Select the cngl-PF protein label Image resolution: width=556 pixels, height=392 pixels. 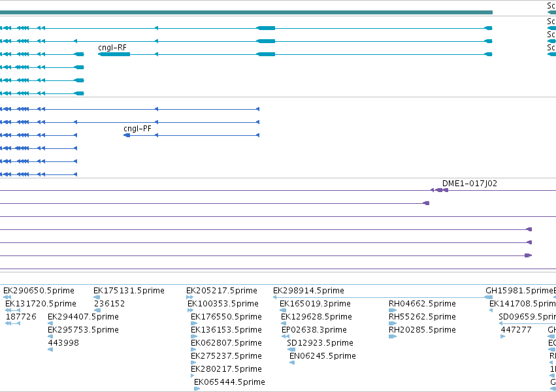coord(138,129)
